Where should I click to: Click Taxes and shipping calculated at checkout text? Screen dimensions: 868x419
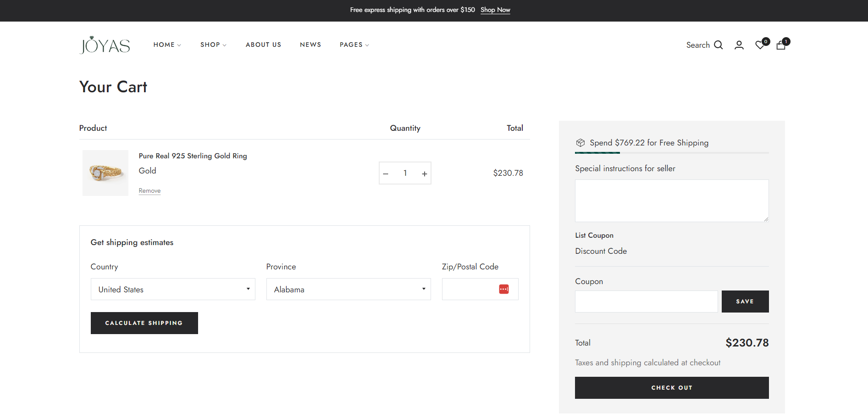tap(647, 363)
